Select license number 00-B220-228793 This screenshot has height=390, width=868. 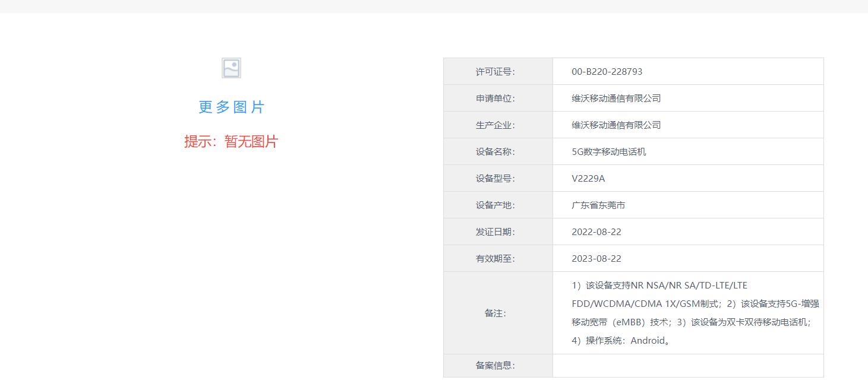(x=607, y=71)
